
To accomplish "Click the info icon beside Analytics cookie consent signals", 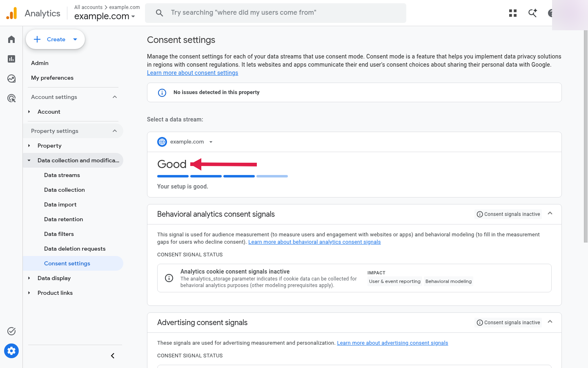I will tap(169, 278).
